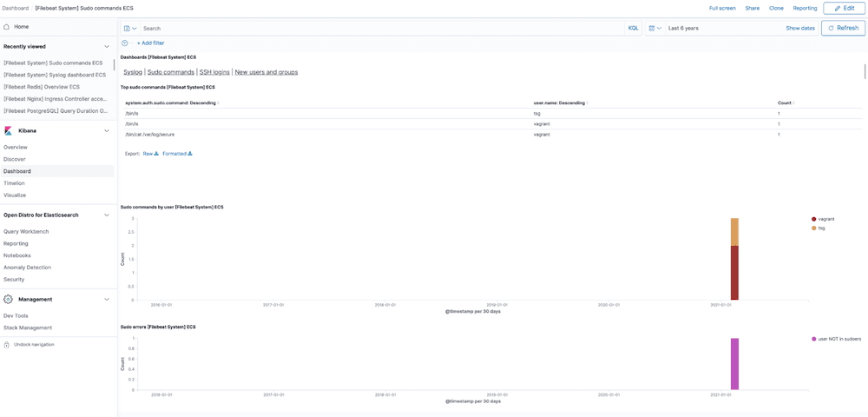
Task: Open recent Filebeat Redis Overview ECS
Action: [42, 87]
